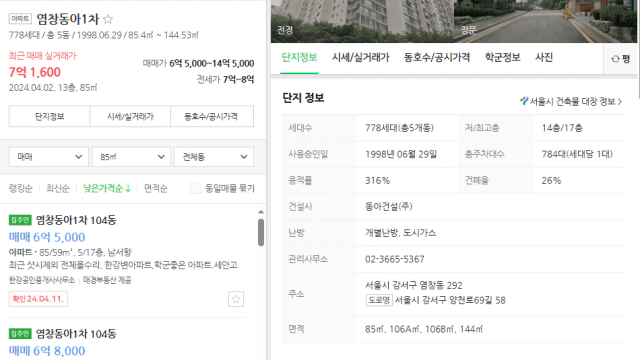Click the 동호수/공시가격 button under the price summary

[212, 116]
